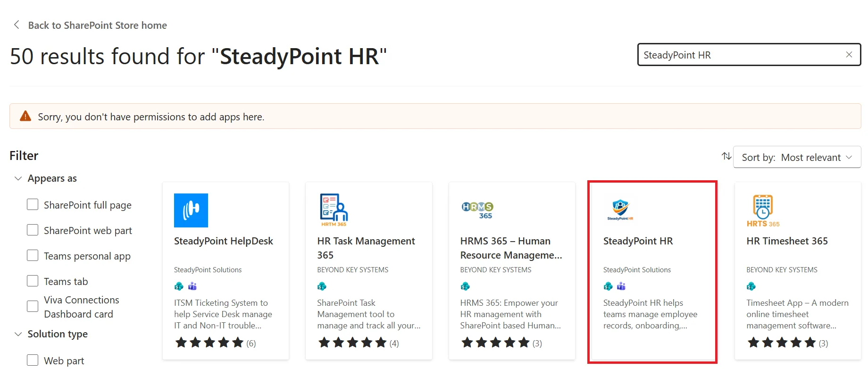Click the ITSM Ticketing System description

[x=223, y=314]
